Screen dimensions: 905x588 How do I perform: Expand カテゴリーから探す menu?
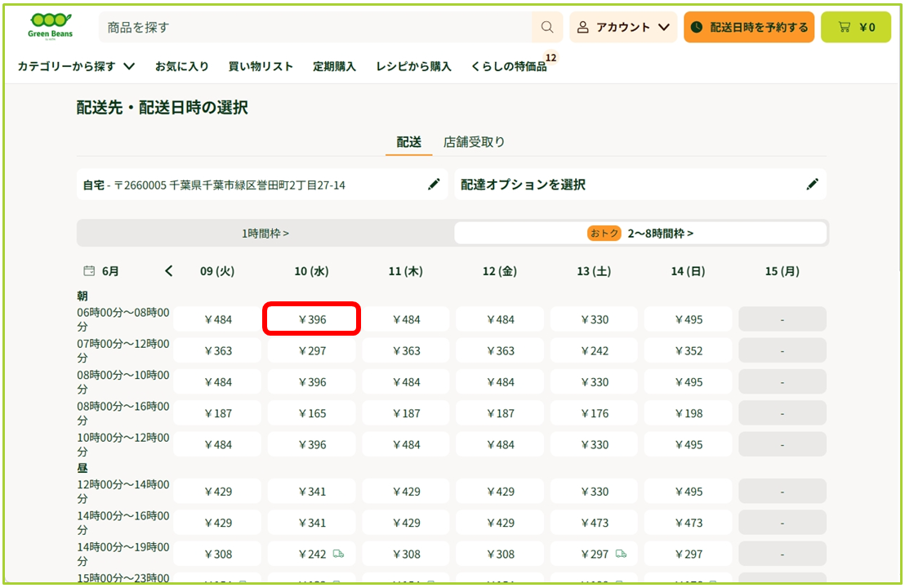(x=76, y=66)
